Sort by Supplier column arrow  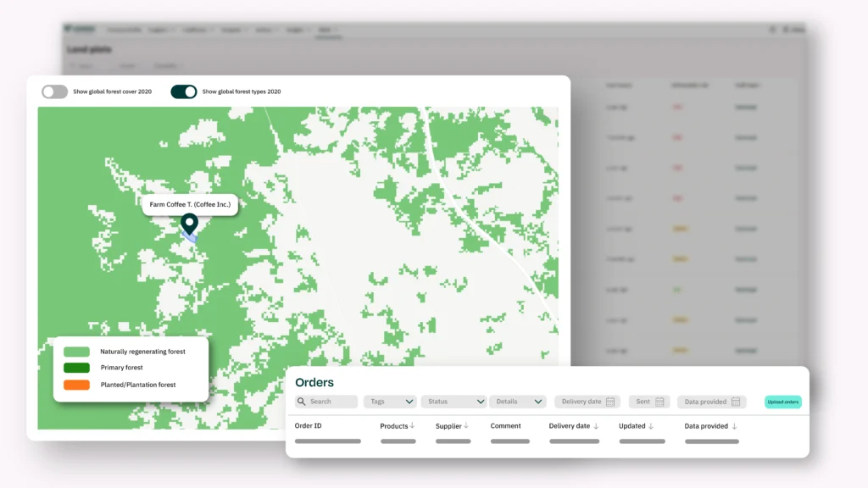click(466, 425)
